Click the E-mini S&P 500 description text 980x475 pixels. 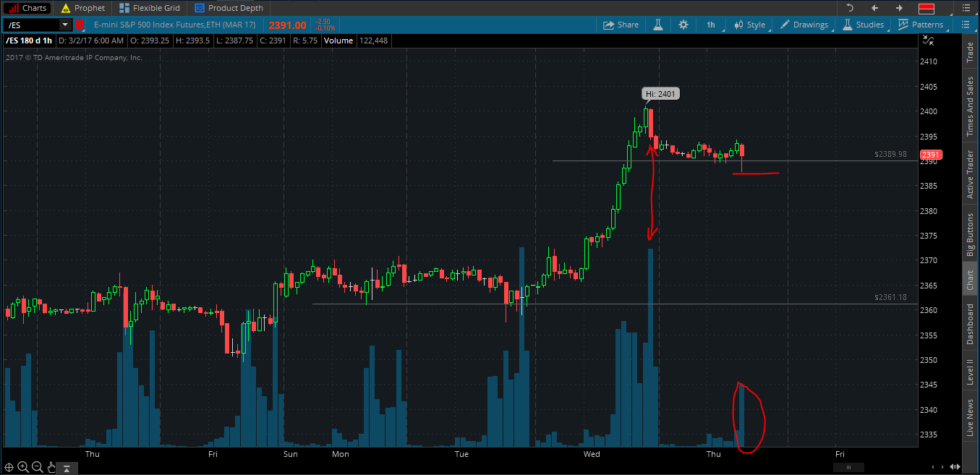point(175,25)
